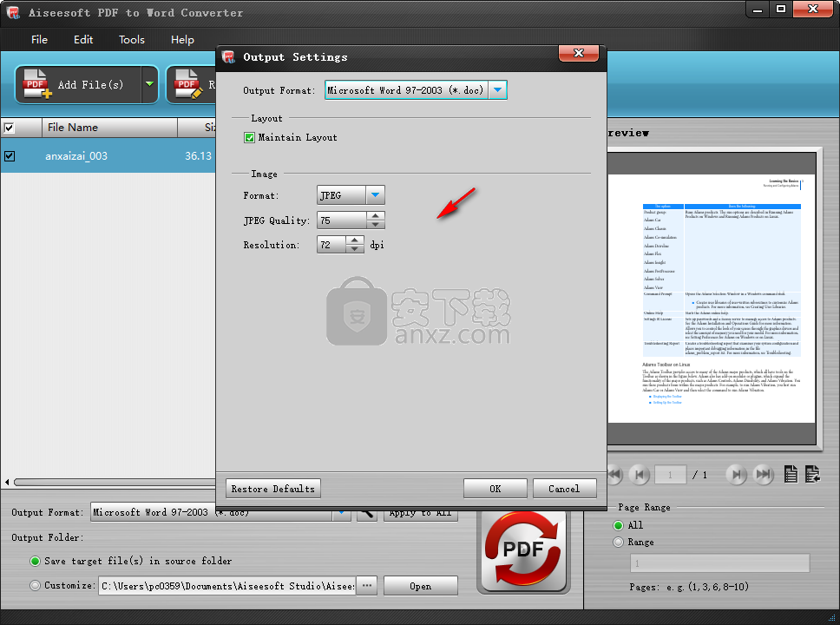Click the Output Settings dialog app icon
The image size is (840, 625).
[x=229, y=56]
